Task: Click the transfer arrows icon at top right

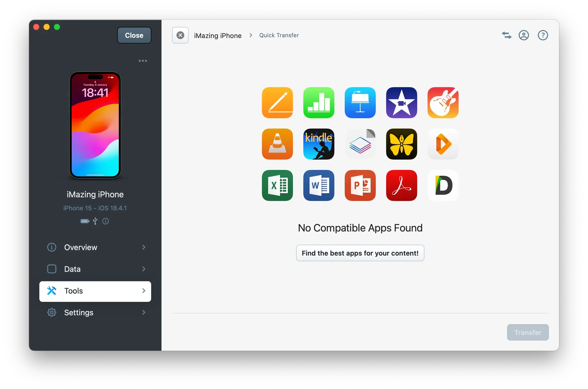Action: point(506,35)
